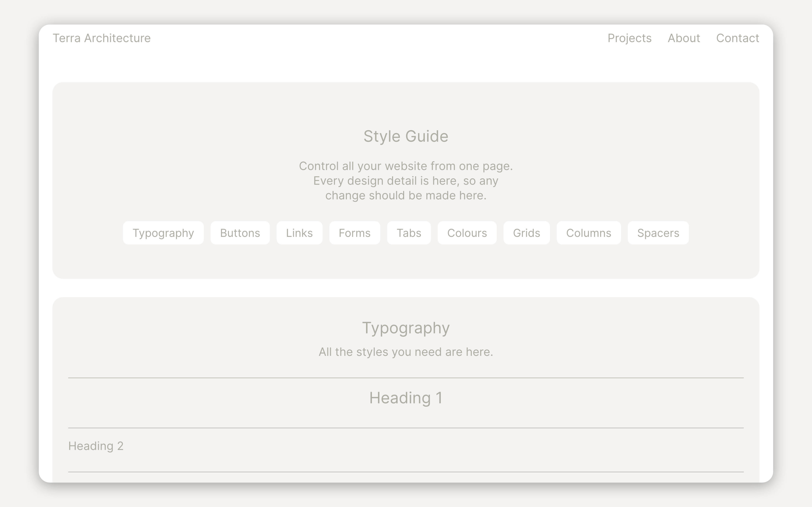The image size is (812, 507).
Task: Click the Links pill button
Action: [299, 233]
